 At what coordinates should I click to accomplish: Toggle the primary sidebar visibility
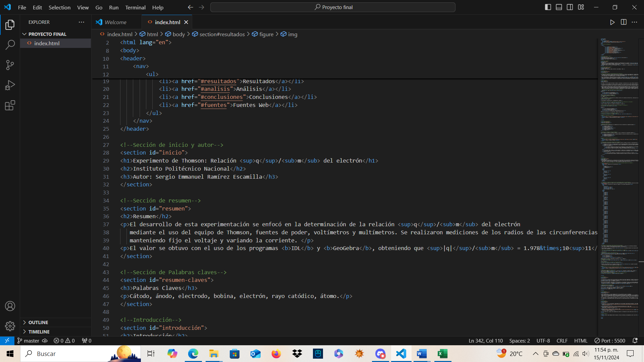click(x=548, y=7)
